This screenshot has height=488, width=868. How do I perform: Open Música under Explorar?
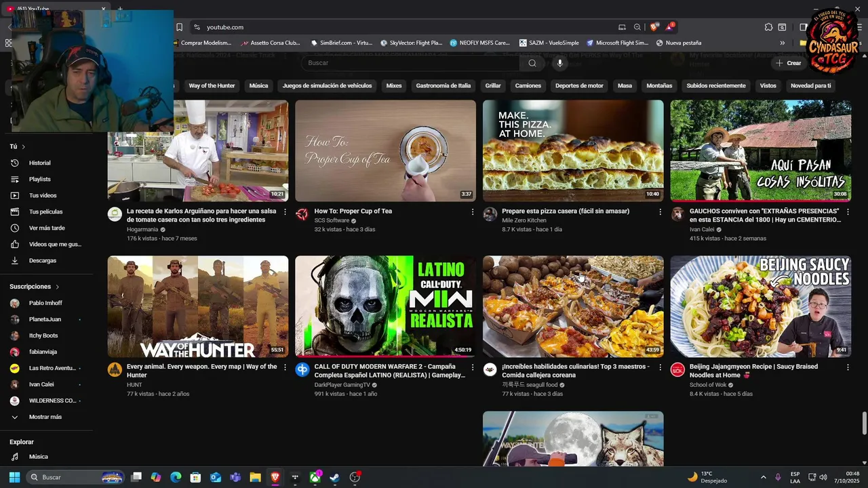(39, 457)
